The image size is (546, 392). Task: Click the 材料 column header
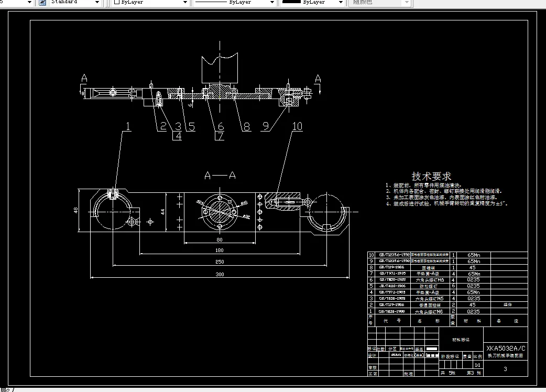pyautogui.click(x=473, y=321)
